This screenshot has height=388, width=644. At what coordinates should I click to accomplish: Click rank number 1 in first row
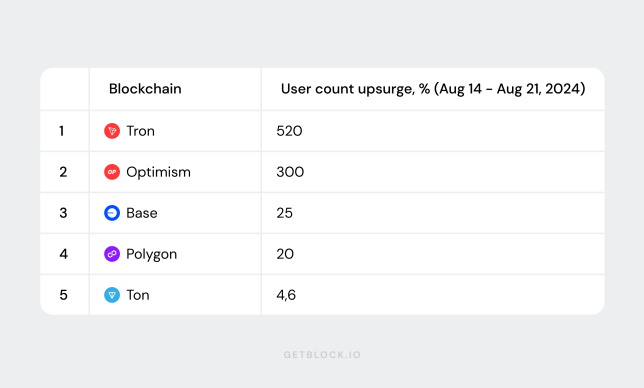(x=62, y=131)
